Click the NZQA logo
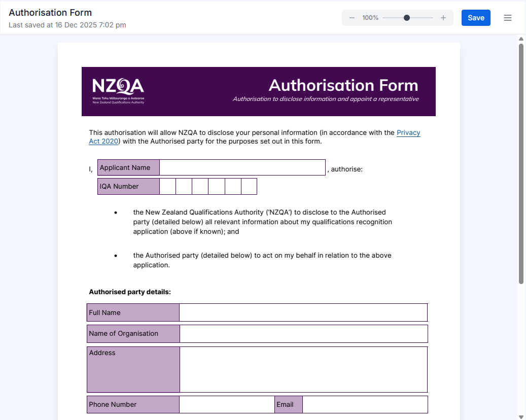 coord(118,90)
